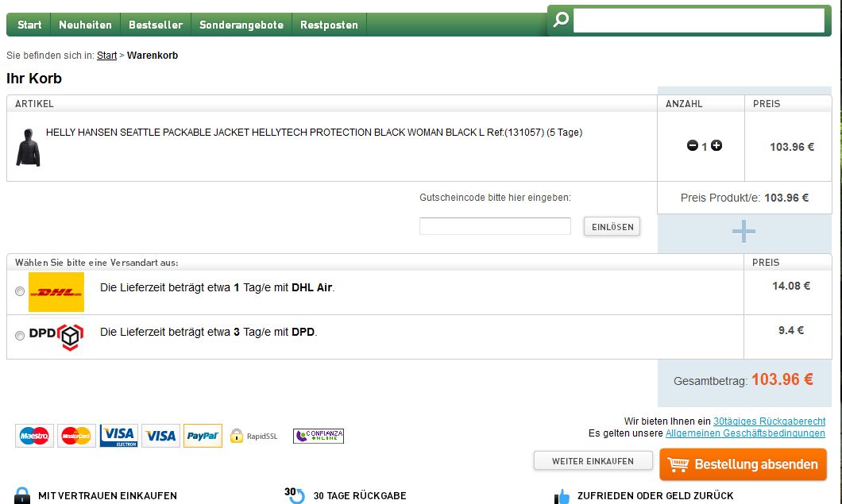
Task: Click the 30 Tage Rückgabe text
Action: pos(360,496)
